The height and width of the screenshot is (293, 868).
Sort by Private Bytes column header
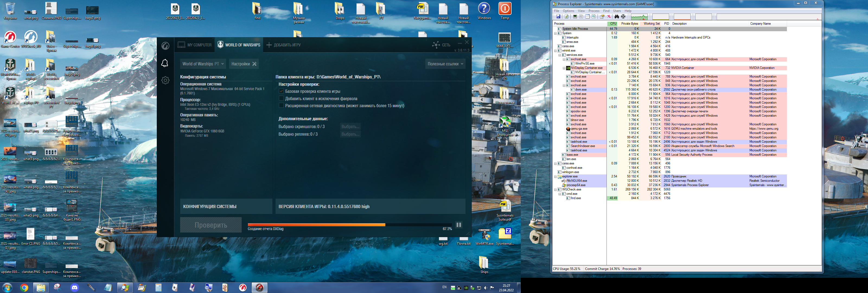(x=629, y=24)
